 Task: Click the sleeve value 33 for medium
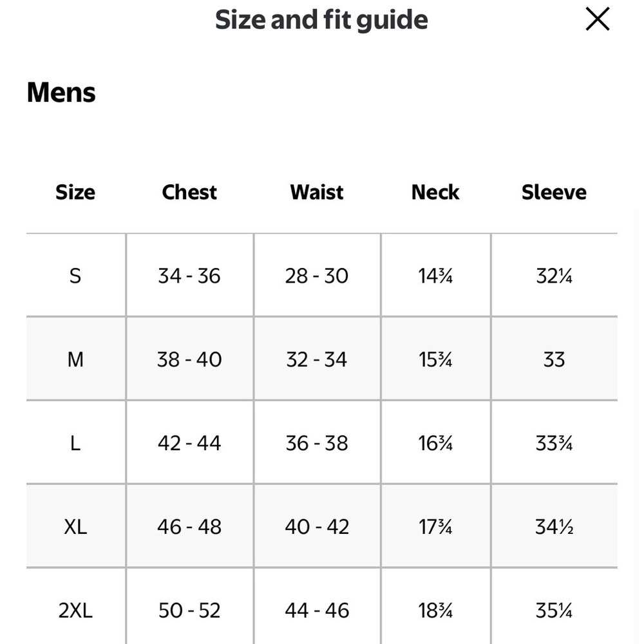[554, 359]
